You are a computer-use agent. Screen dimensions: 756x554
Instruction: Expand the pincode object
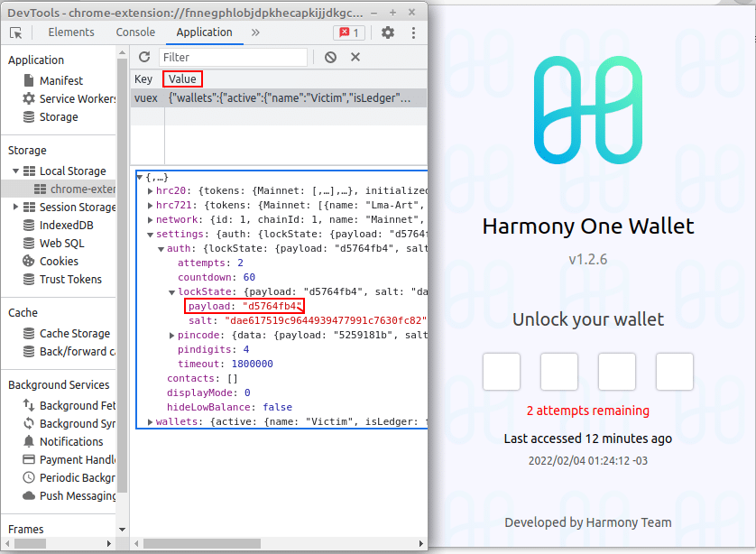click(171, 336)
